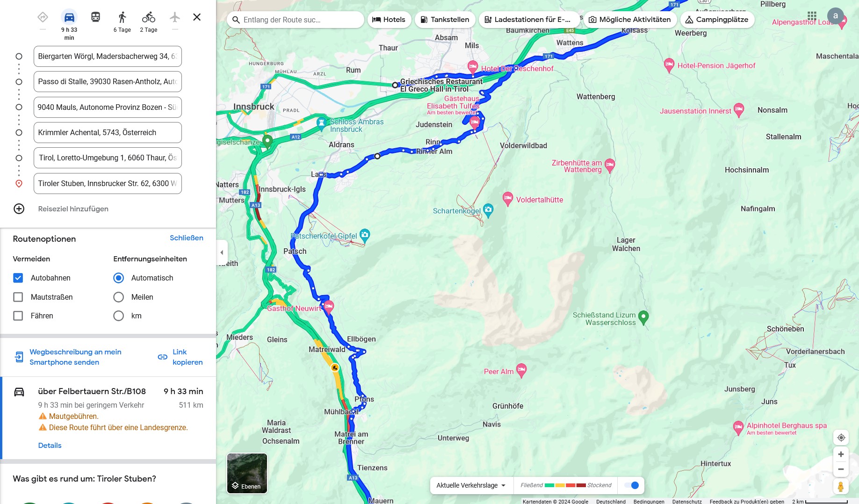Expand route Details

[x=50, y=446]
